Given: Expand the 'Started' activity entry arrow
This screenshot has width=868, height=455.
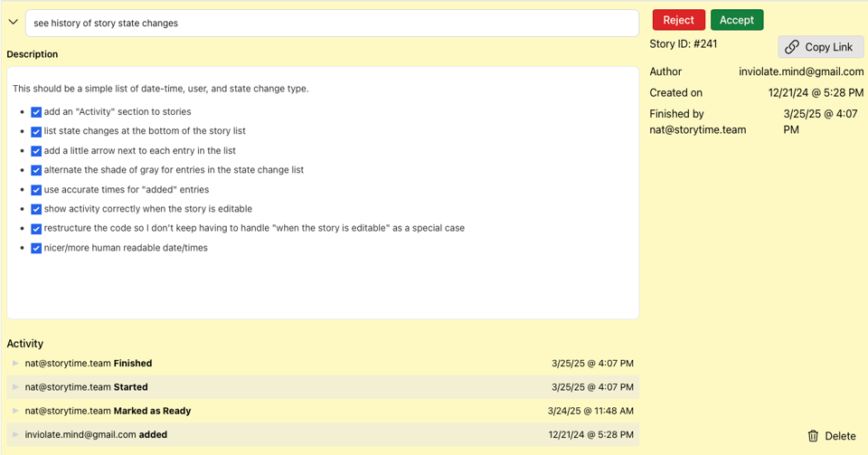Looking at the screenshot, I should pyautogui.click(x=15, y=387).
